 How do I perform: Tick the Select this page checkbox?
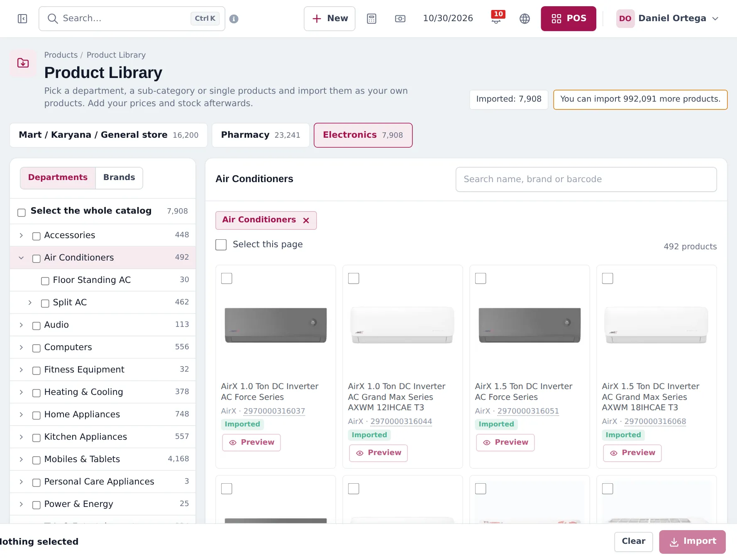[x=221, y=245]
